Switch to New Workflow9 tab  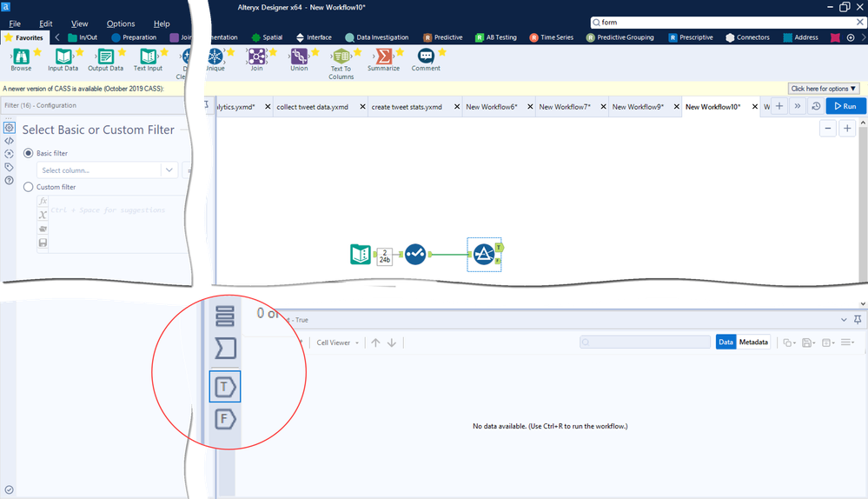pos(638,107)
